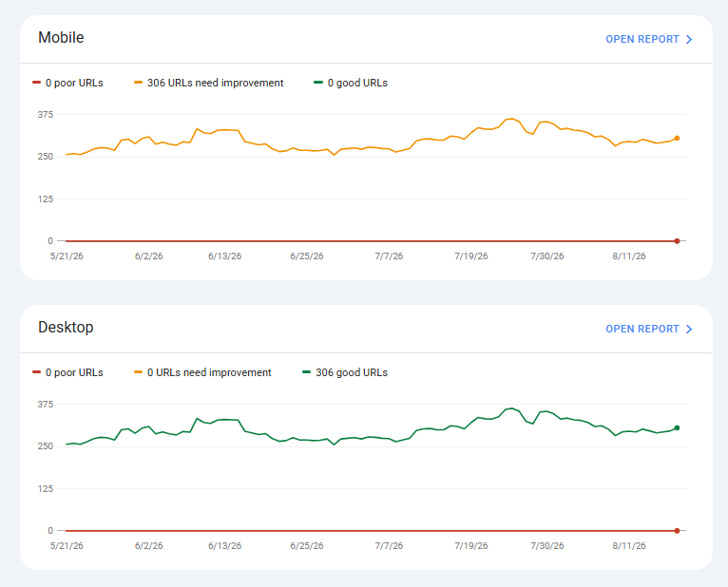The image size is (728, 587).
Task: Click the 6/13/26 date on Desktop axis
Action: click(x=224, y=546)
